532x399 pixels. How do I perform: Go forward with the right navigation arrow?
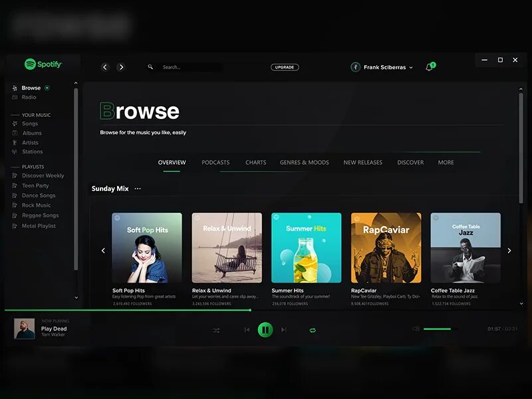click(x=121, y=67)
